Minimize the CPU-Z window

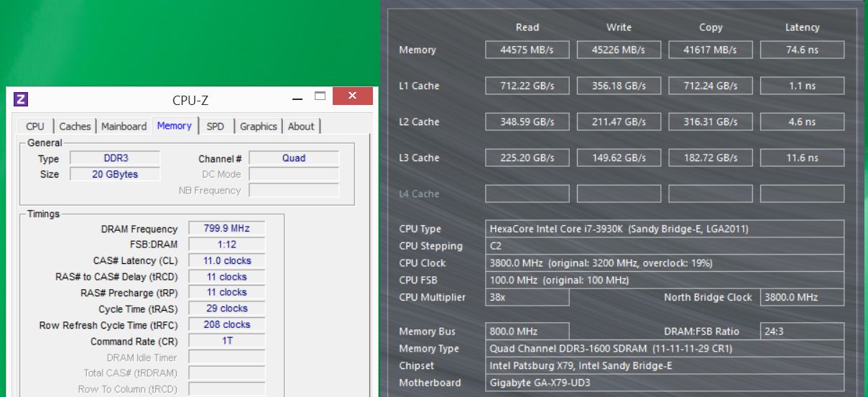pyautogui.click(x=299, y=97)
